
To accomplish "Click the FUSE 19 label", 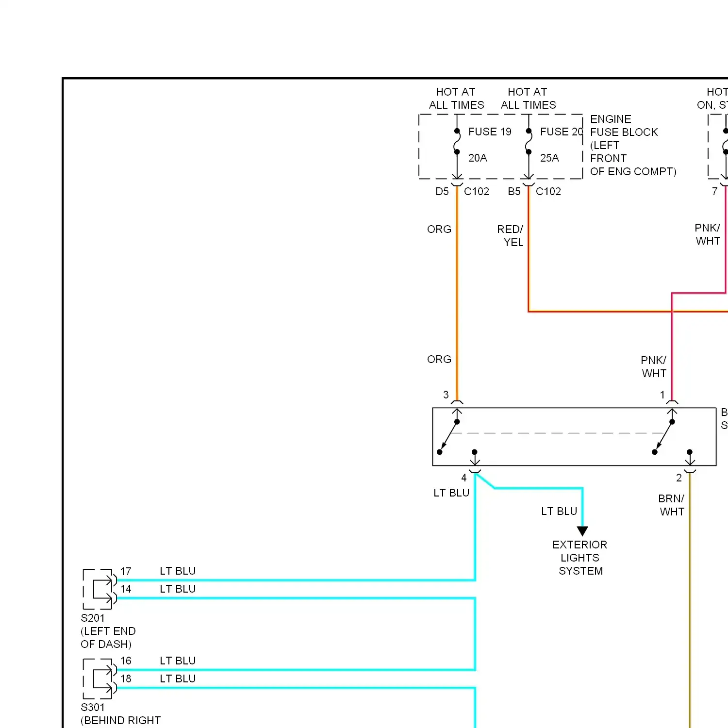I will click(x=490, y=132).
